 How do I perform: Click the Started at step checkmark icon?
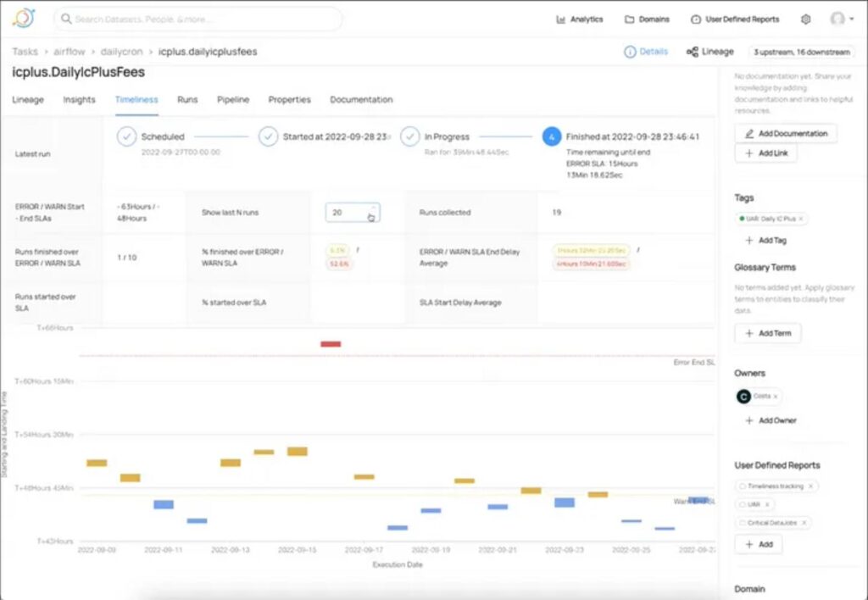click(x=268, y=136)
